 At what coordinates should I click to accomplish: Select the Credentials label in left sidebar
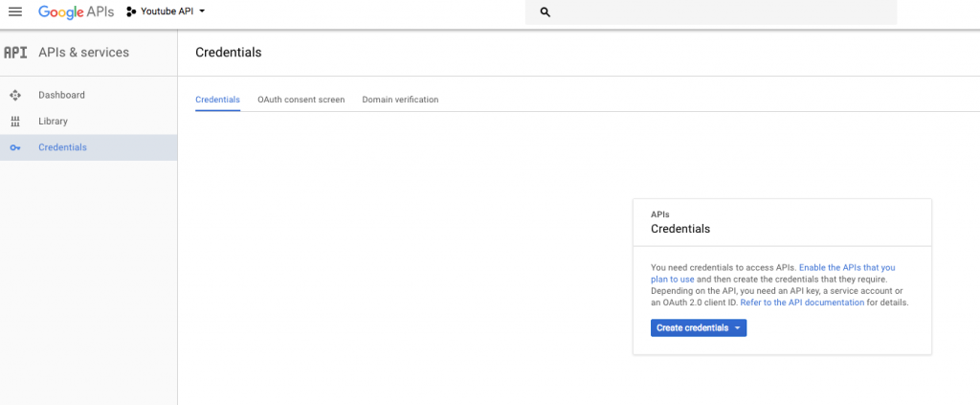62,147
